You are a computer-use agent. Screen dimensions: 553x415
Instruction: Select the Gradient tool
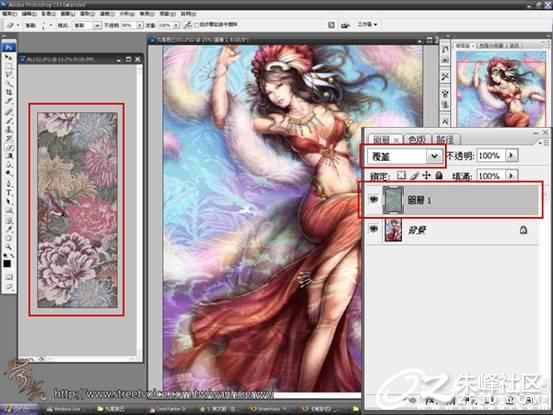click(8, 156)
